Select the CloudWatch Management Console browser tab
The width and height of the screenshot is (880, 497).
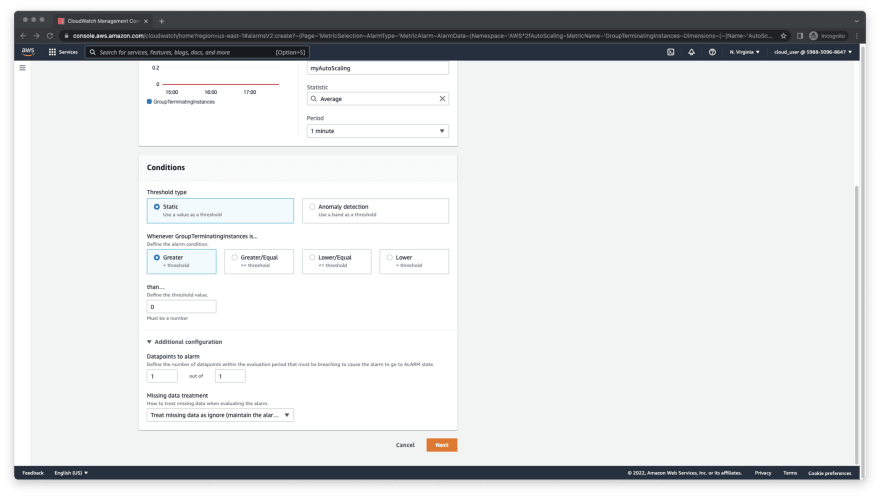103,21
